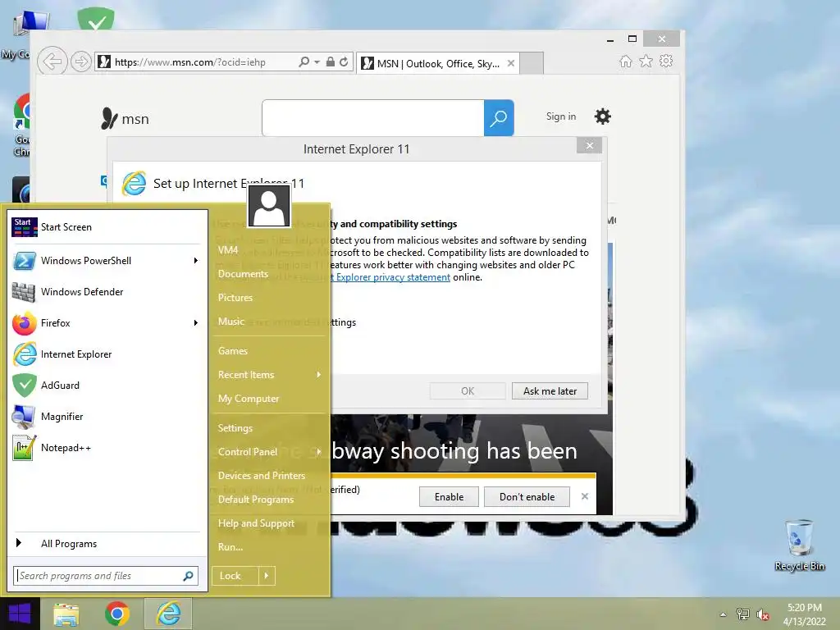Expand the Control Panel submenu

click(319, 452)
